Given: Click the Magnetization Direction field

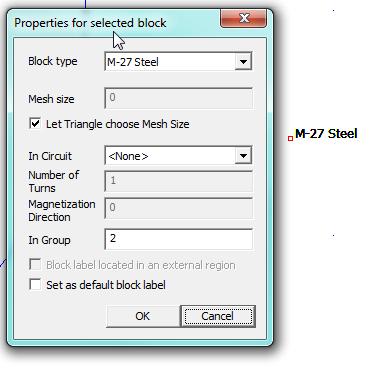Looking at the screenshot, I should [x=178, y=208].
